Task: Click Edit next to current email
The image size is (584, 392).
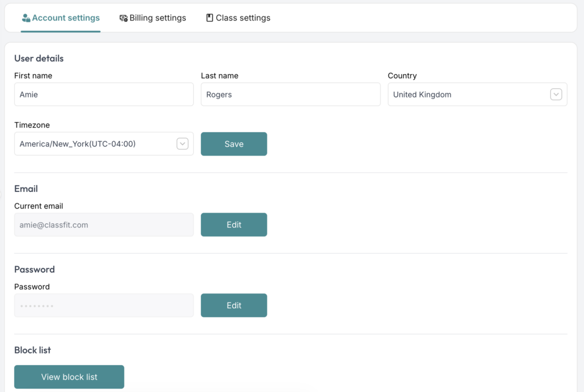Action: 234,224
